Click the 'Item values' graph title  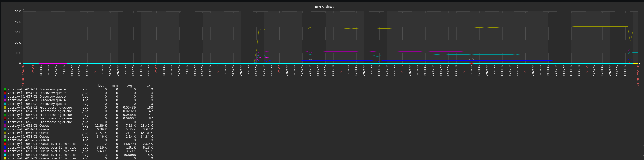[323, 7]
